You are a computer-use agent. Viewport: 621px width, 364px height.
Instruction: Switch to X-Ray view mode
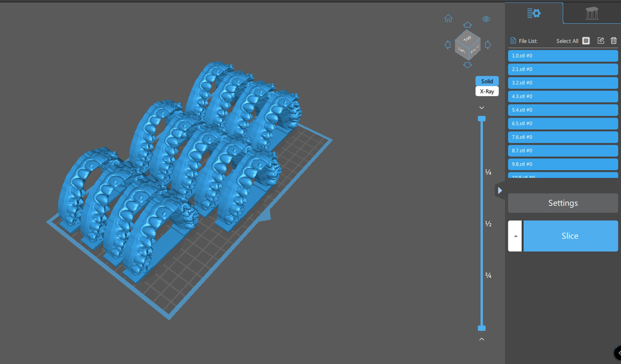click(487, 91)
